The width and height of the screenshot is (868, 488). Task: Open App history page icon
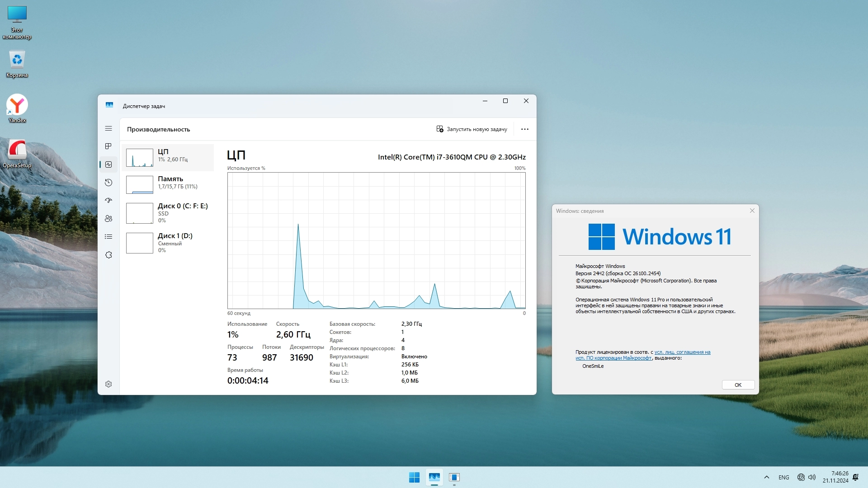coord(108,183)
